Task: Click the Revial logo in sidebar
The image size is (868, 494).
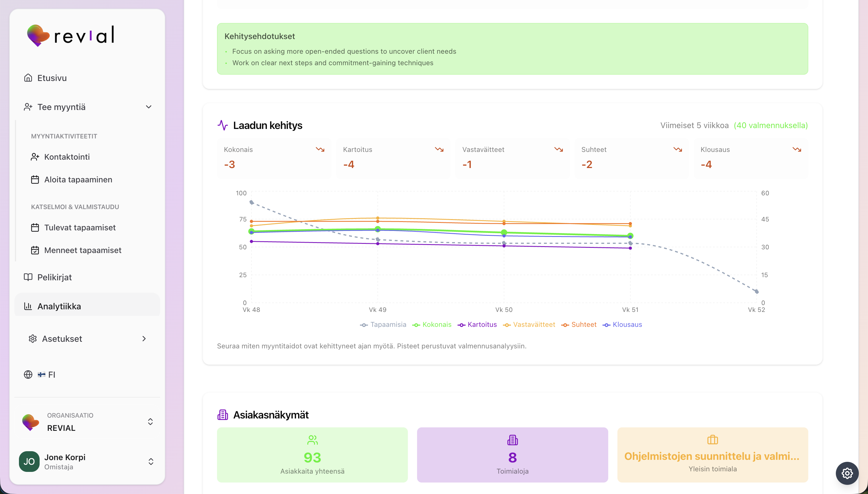Action: coord(71,35)
